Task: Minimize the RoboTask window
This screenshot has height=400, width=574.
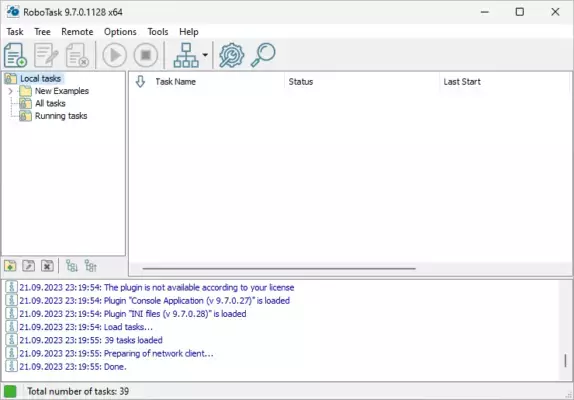Action: click(485, 12)
